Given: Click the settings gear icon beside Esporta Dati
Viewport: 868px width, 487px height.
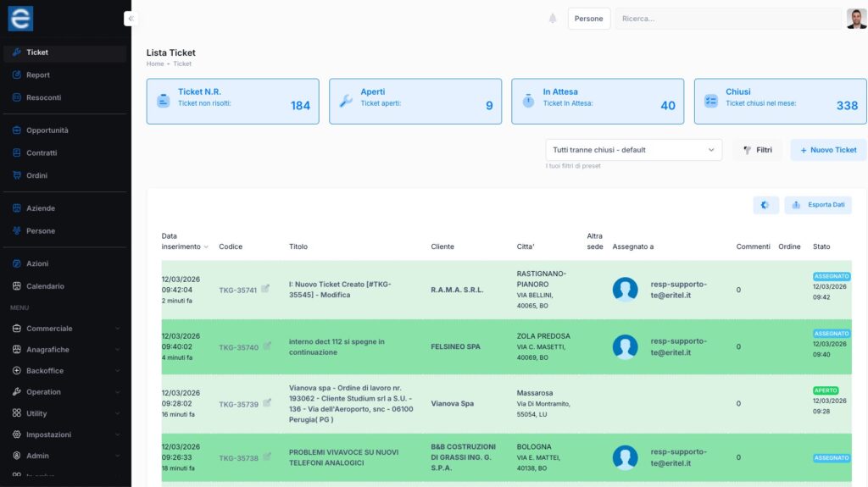Looking at the screenshot, I should pos(765,205).
